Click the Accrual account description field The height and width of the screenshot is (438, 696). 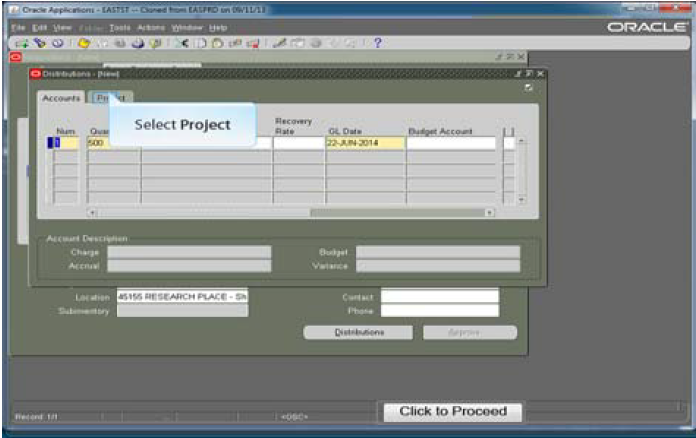point(189,266)
